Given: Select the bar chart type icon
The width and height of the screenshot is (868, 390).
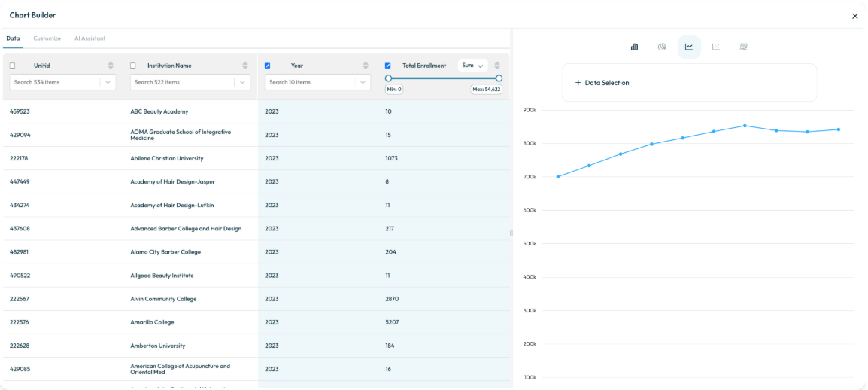Looking at the screenshot, I should 634,47.
